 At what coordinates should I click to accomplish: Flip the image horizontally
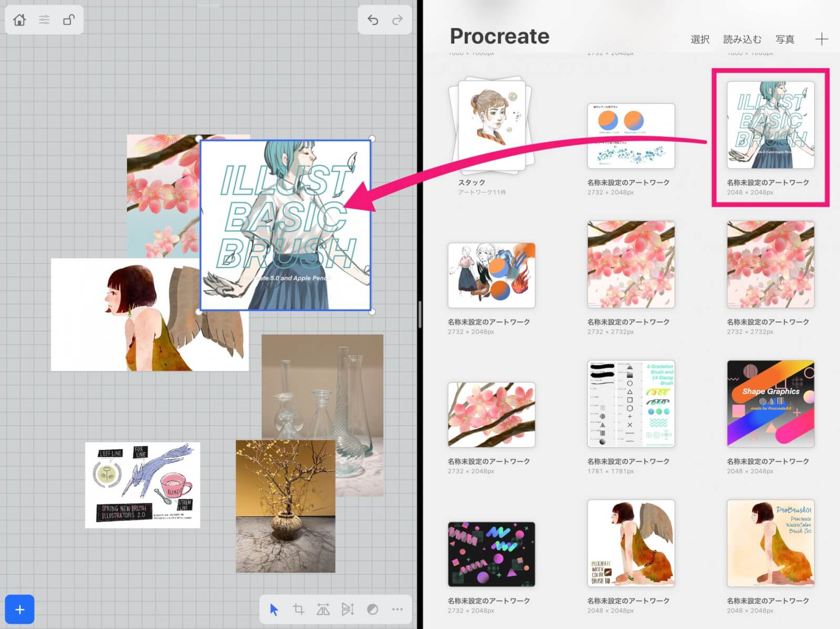click(x=323, y=609)
